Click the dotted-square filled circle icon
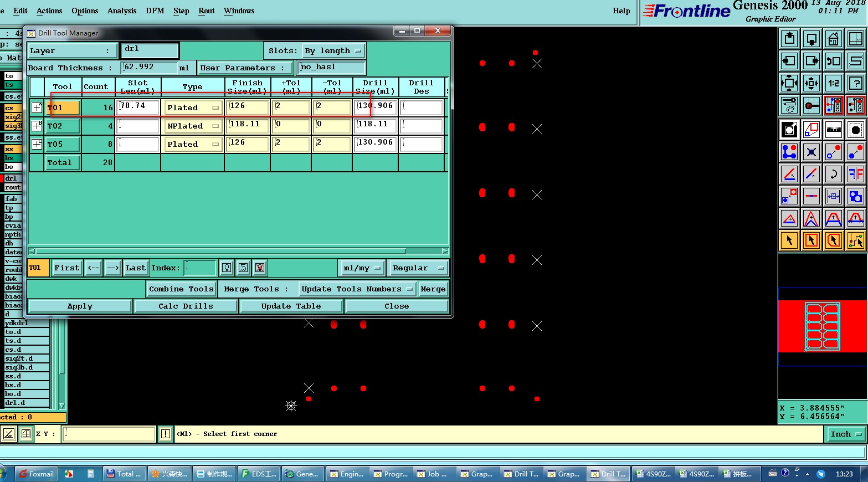 [x=856, y=130]
